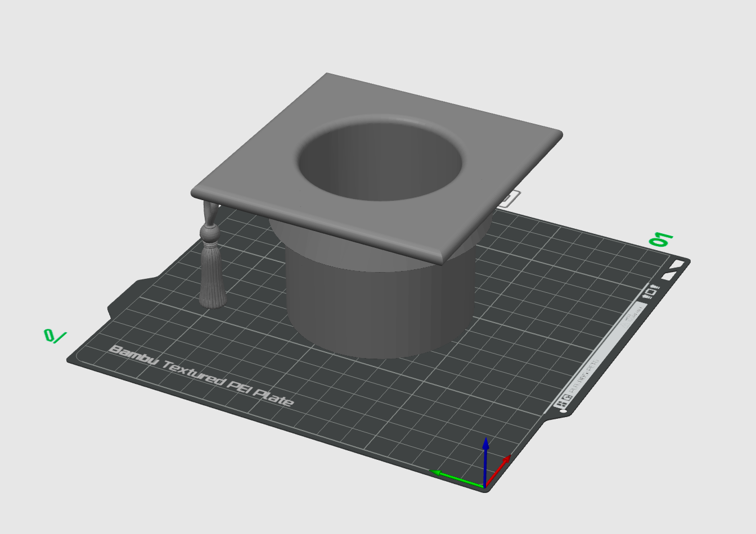Click the nozzle arrows icon on plate edge
The height and width of the screenshot is (534, 756).
(651, 292)
